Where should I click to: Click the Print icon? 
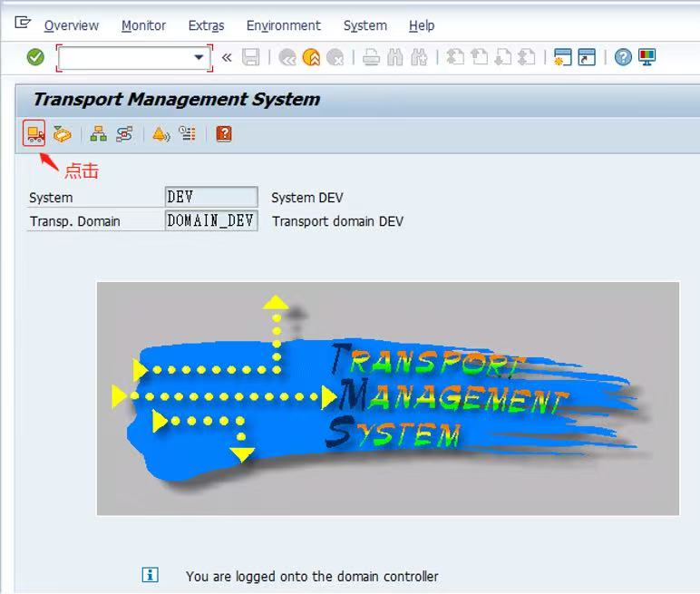point(371,57)
